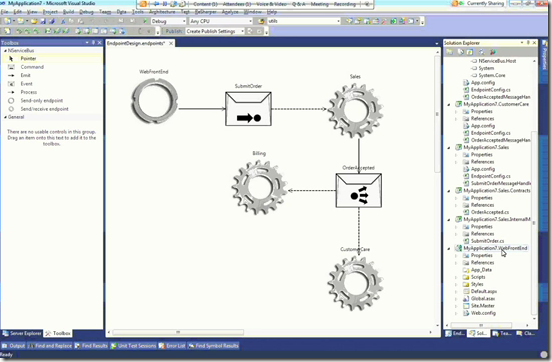The height and width of the screenshot is (362, 552).
Task: Switch to Server Explorer tab
Action: tap(22, 333)
